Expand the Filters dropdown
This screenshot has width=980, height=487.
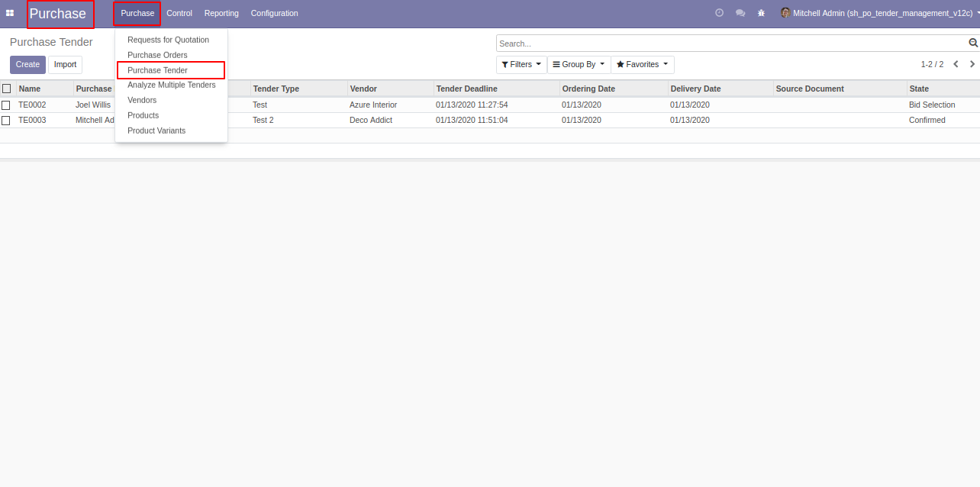521,64
